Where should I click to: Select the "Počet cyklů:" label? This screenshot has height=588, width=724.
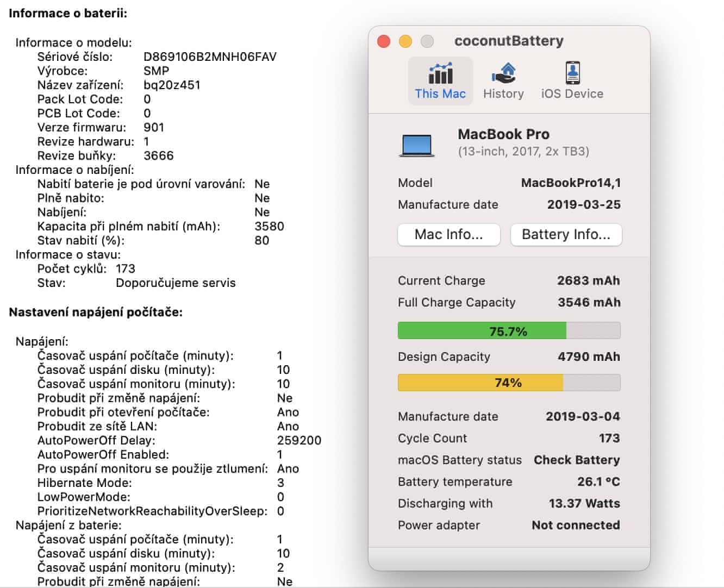tap(72, 269)
